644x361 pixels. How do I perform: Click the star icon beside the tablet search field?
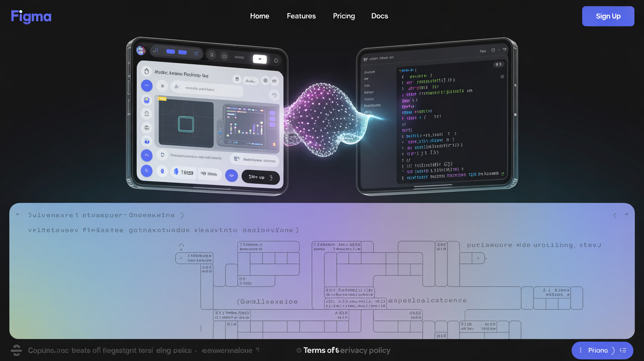coord(162,86)
